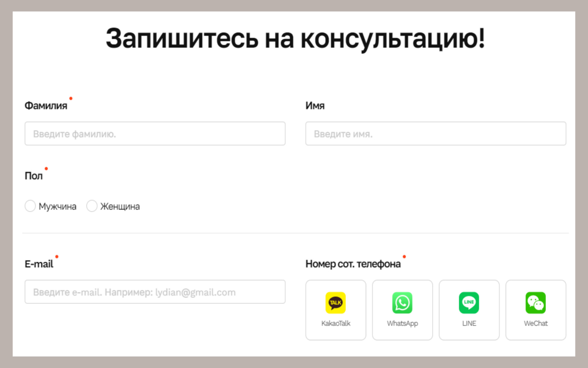Focus the Фамилия input field

pyautogui.click(x=155, y=134)
